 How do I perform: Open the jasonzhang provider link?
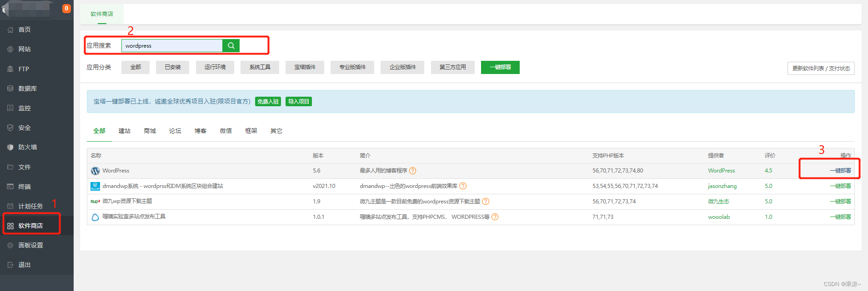click(722, 186)
